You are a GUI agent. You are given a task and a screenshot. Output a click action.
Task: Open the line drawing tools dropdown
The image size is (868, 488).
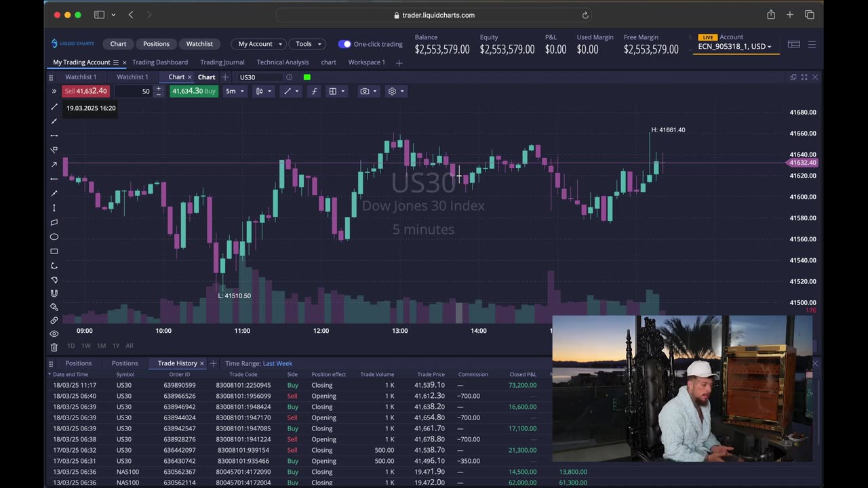point(291,91)
